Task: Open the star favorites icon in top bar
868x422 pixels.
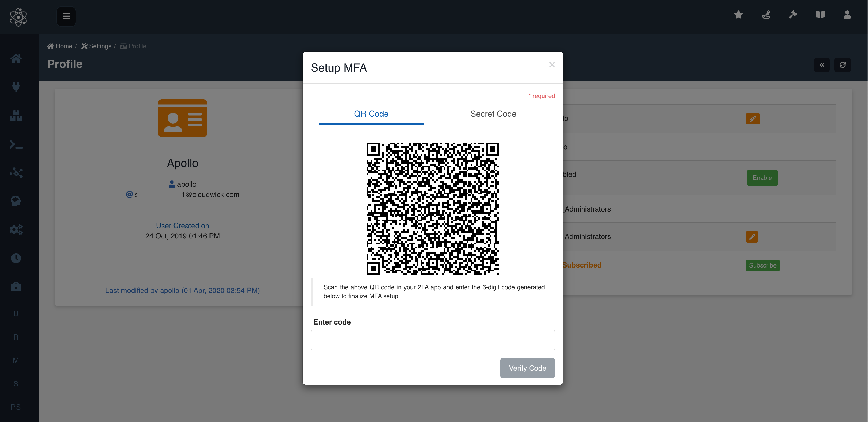Action: [738, 15]
